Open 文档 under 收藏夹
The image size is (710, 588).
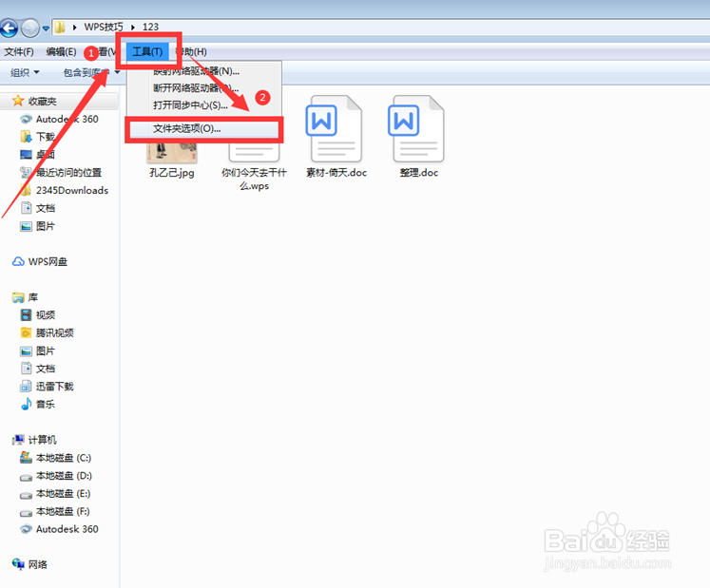point(38,208)
